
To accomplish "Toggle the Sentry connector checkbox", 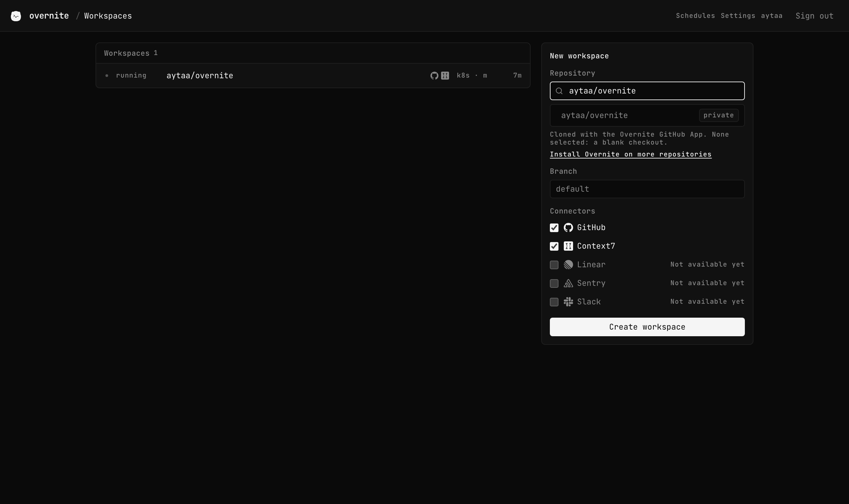I will click(554, 283).
